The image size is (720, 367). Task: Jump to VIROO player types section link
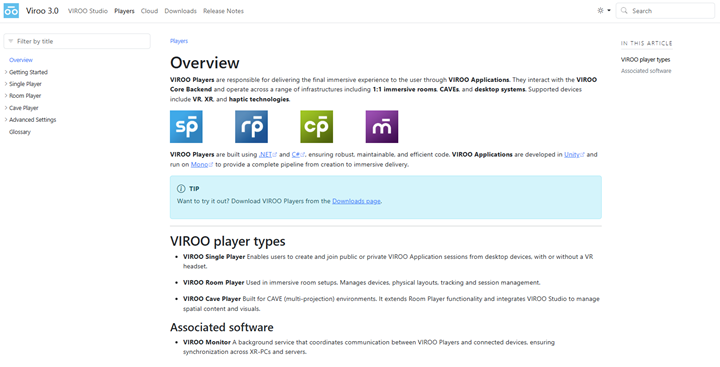(645, 60)
